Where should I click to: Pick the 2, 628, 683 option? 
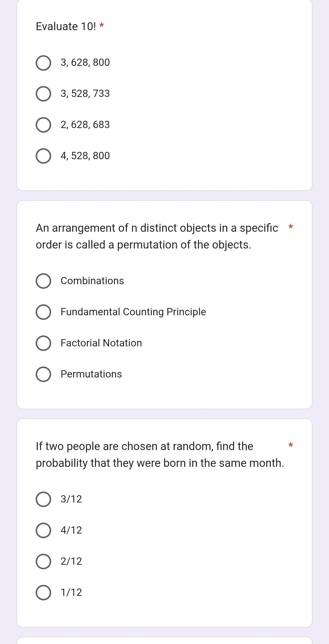tap(44, 125)
